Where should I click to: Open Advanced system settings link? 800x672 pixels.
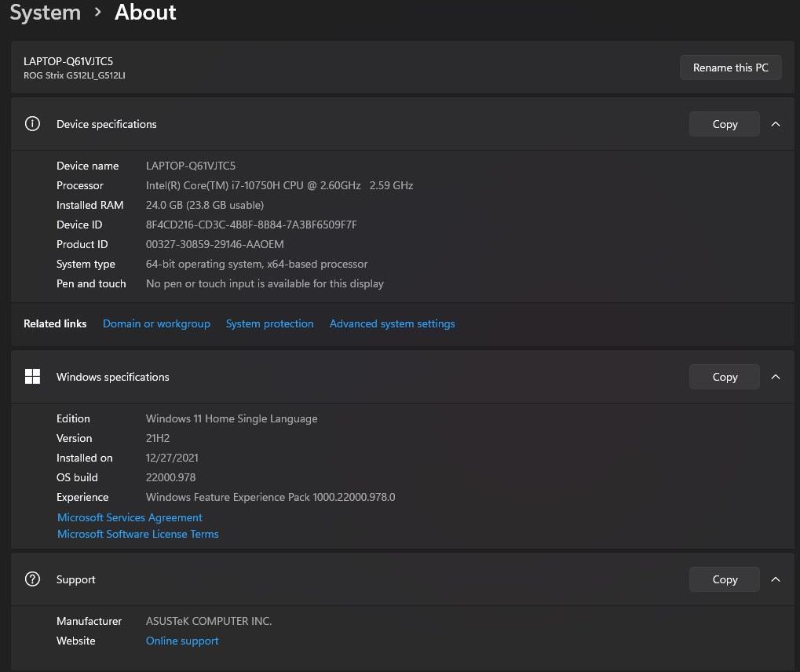pyautogui.click(x=392, y=323)
